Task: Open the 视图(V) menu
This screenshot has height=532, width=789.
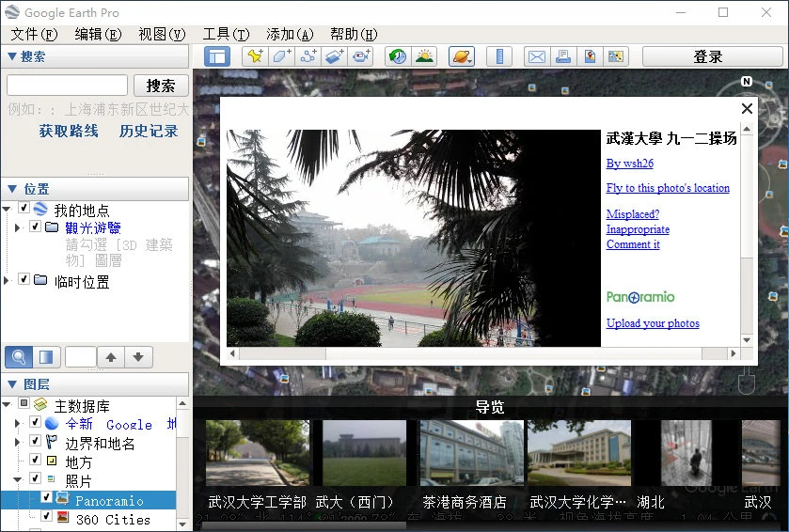Action: point(162,34)
